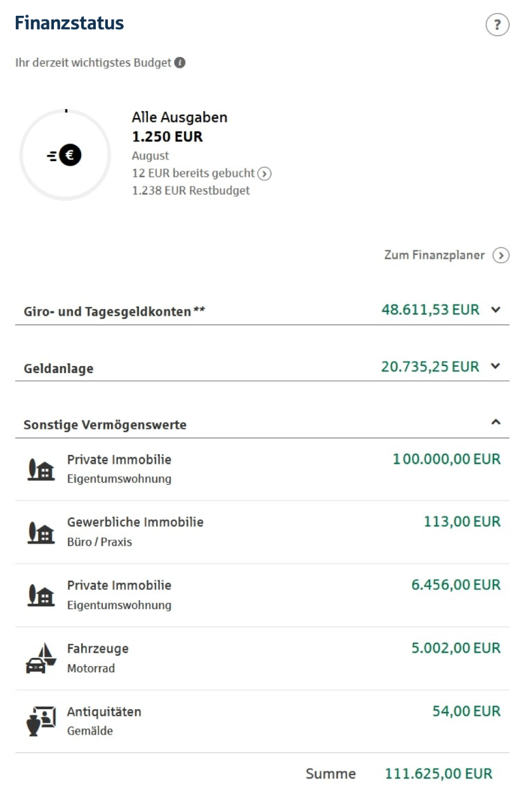Open 12 EUR bereits gebucht details
The width and height of the screenshot is (524, 812).
(193, 173)
